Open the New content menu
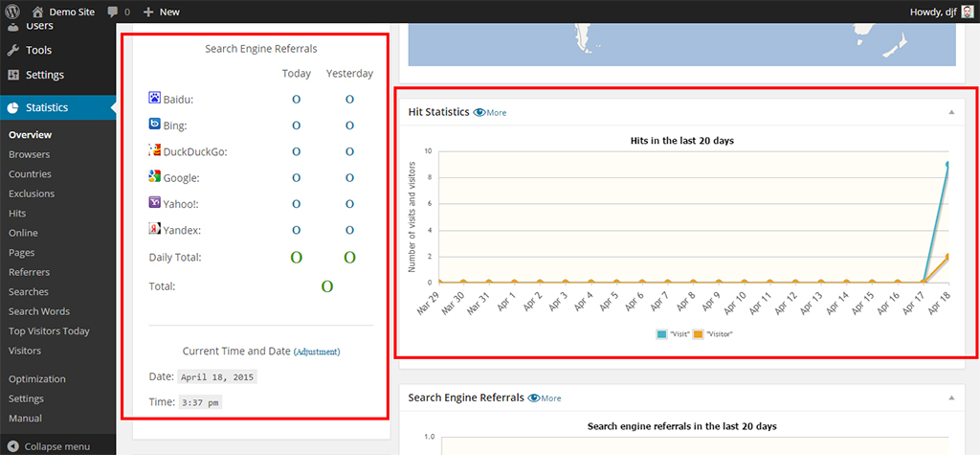 point(161,11)
